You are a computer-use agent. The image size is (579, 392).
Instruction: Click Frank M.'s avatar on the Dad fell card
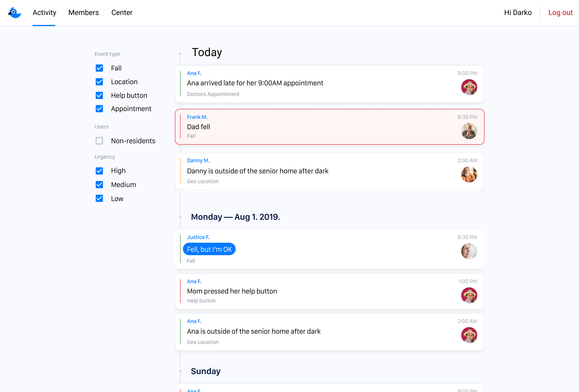coord(469,131)
